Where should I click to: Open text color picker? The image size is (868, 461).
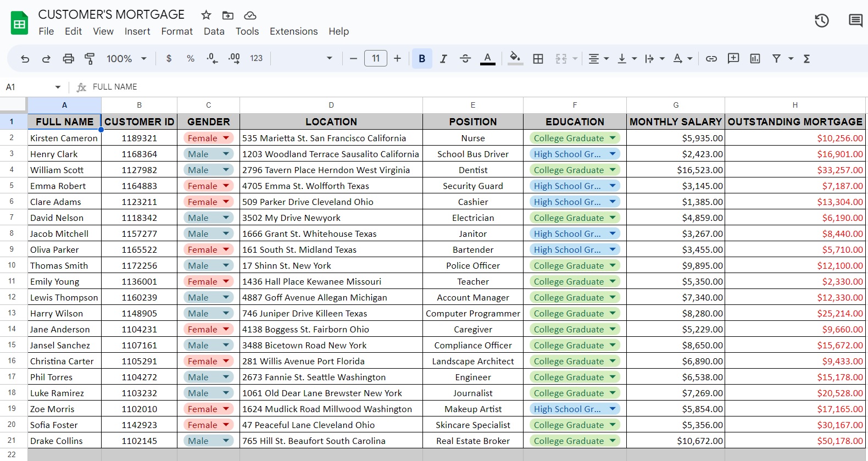pyautogui.click(x=487, y=59)
